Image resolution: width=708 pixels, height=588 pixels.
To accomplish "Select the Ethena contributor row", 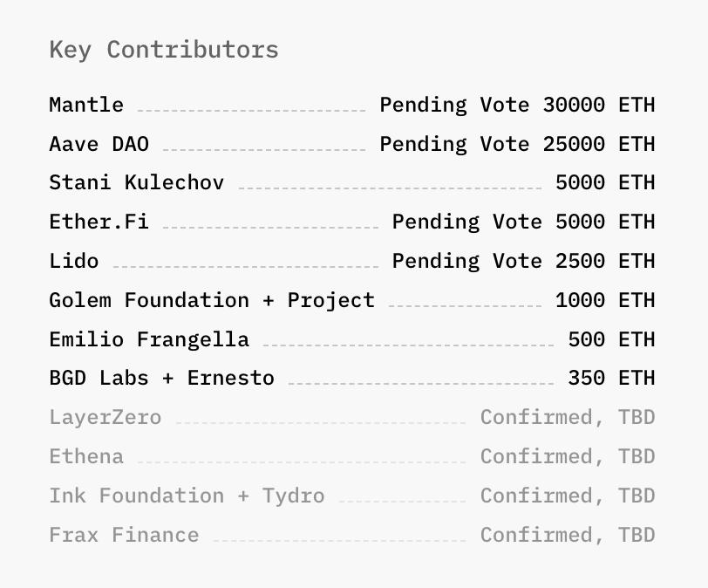I will point(86,456).
